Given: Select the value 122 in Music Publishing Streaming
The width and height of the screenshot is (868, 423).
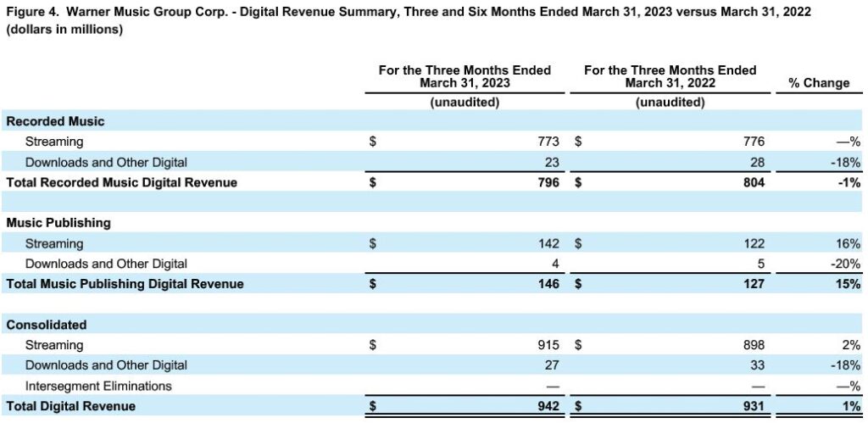Looking at the screenshot, I should click(754, 243).
